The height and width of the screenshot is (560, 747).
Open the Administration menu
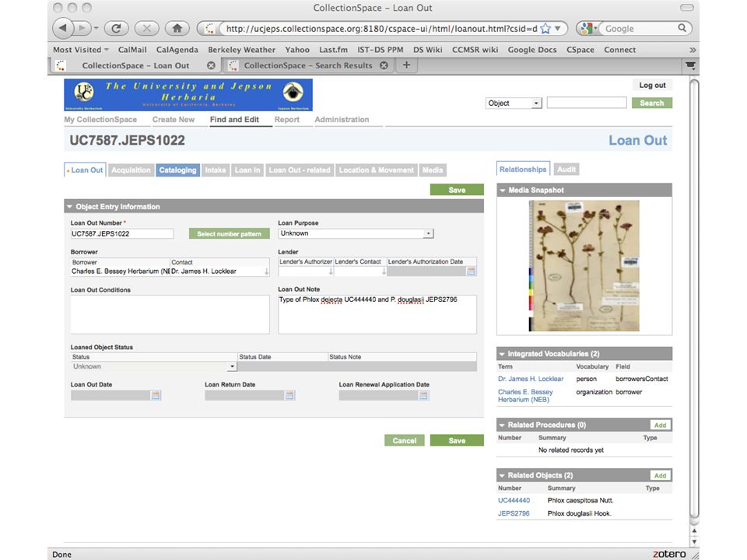point(342,120)
